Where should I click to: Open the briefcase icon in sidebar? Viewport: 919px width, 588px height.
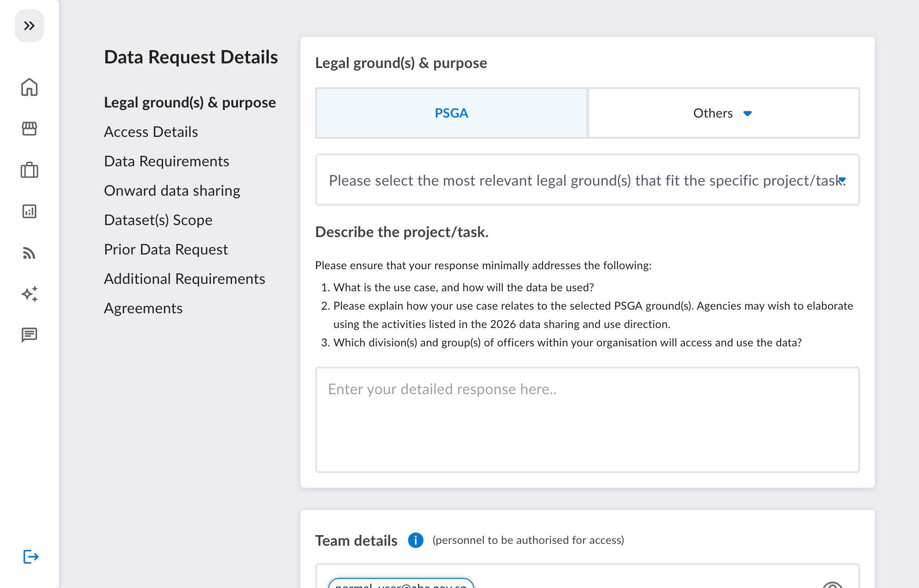[x=29, y=170]
